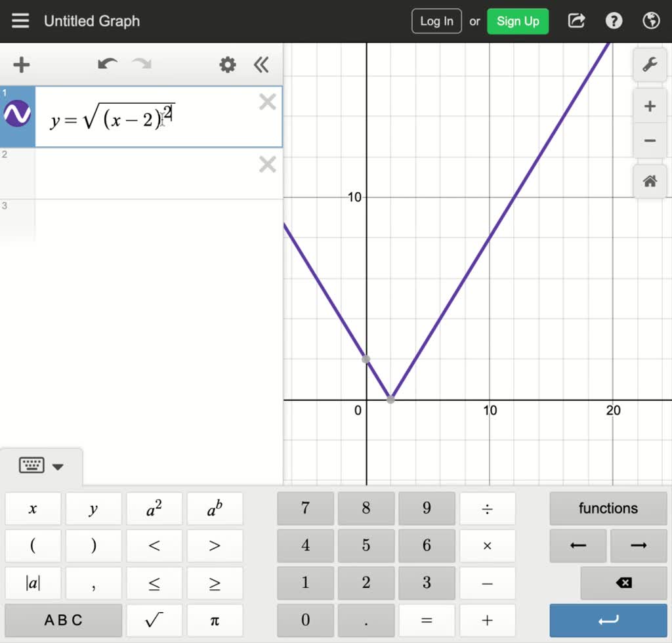Collapse the expressions panel with double chevron
Image resolution: width=672 pixels, height=643 pixels.
tap(261, 65)
